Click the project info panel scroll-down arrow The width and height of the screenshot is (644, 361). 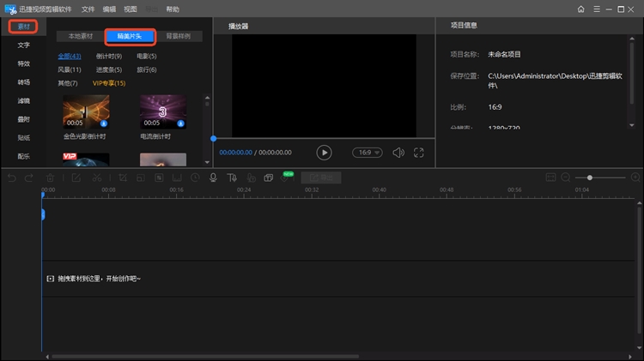coord(632,125)
